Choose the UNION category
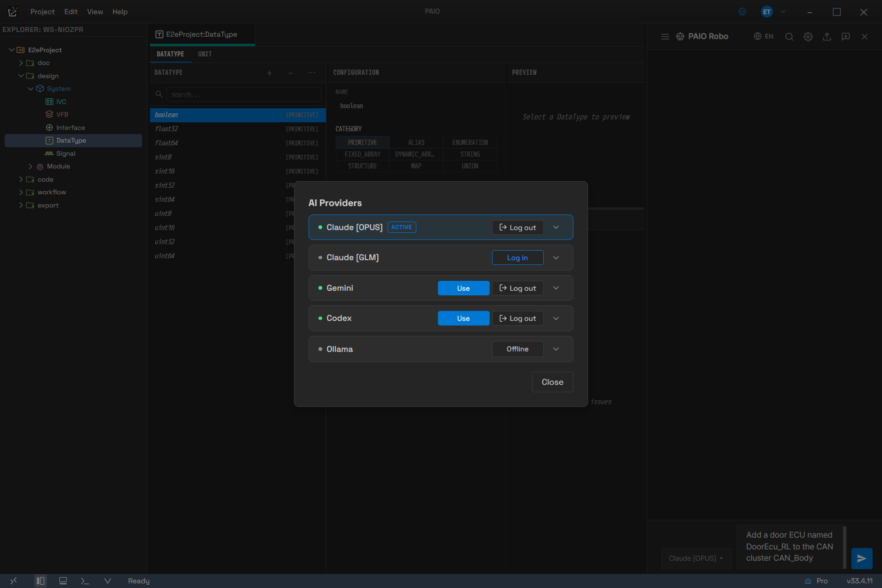This screenshot has width=882, height=588. (x=470, y=166)
